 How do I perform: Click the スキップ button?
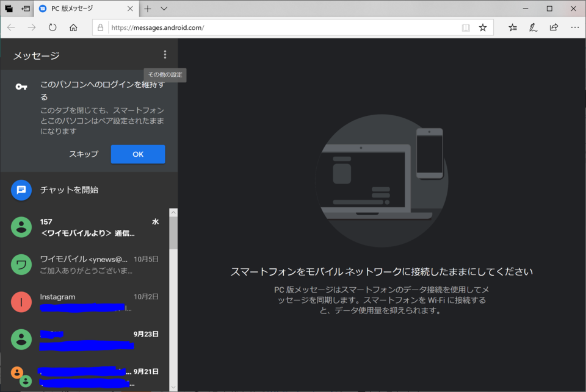click(x=84, y=154)
